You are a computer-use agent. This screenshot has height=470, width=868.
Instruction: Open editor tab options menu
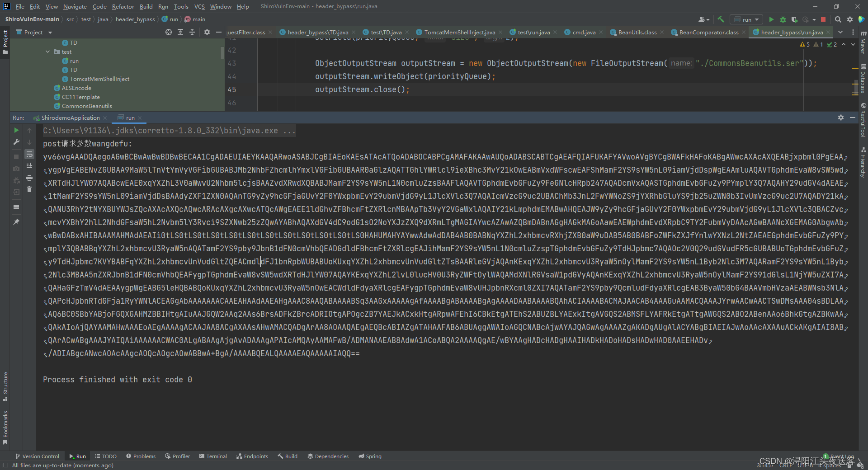pyautogui.click(x=853, y=32)
